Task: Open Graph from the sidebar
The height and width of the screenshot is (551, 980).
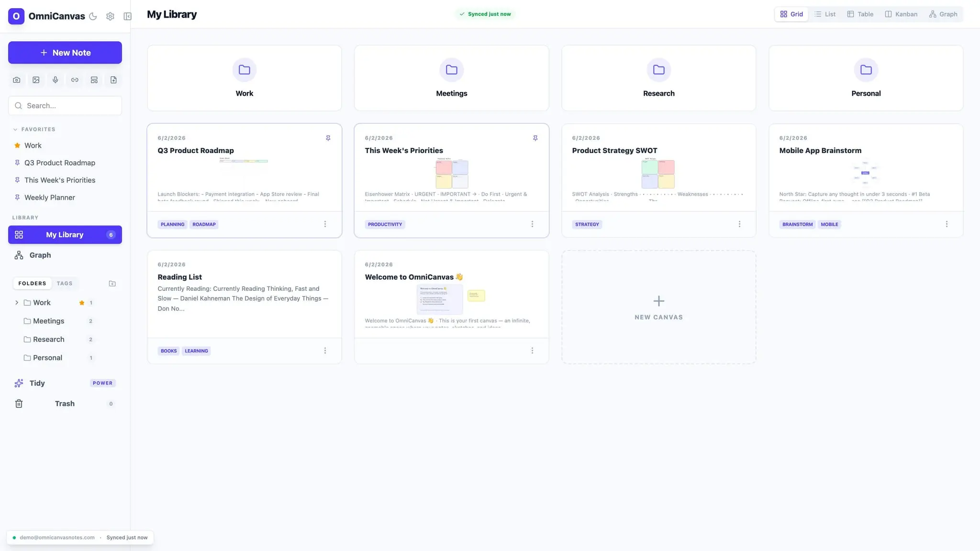Action: 40,255
